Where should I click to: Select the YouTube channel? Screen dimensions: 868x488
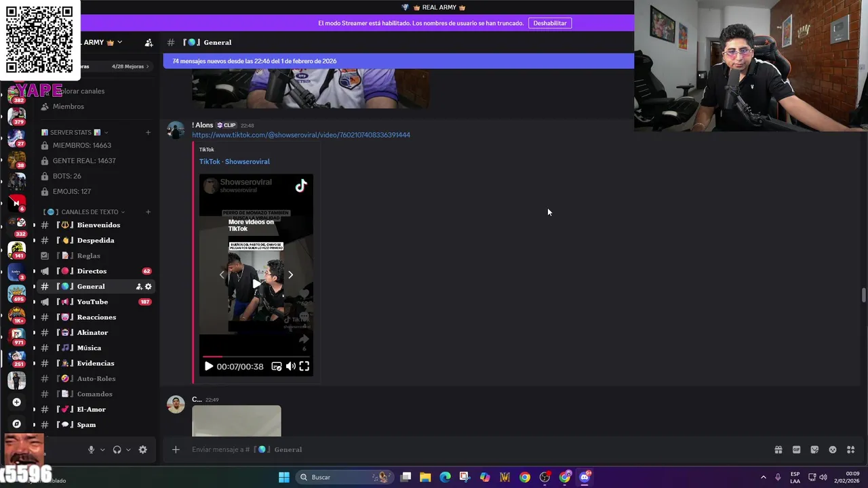(x=96, y=302)
